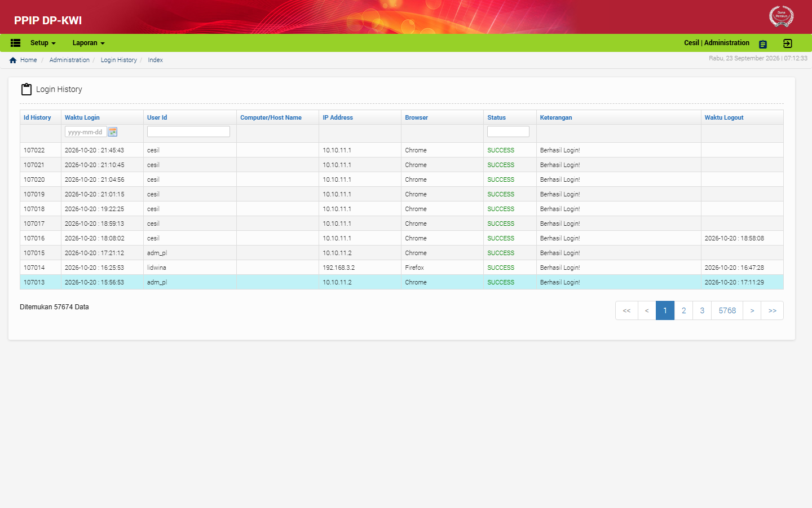The width and height of the screenshot is (812, 508).
Task: Open the Administration breadcrumb link
Action: click(x=69, y=60)
